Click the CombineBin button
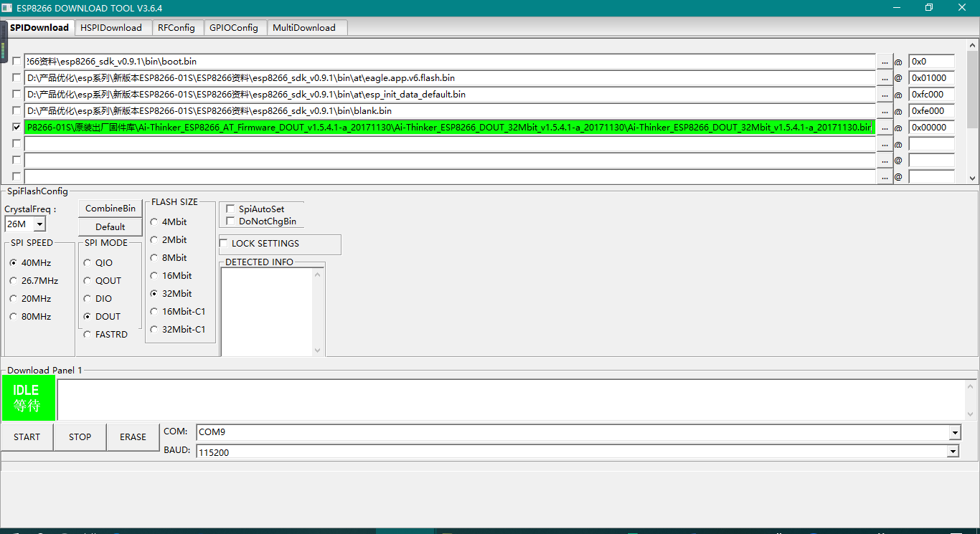This screenshot has width=980, height=534. point(110,209)
